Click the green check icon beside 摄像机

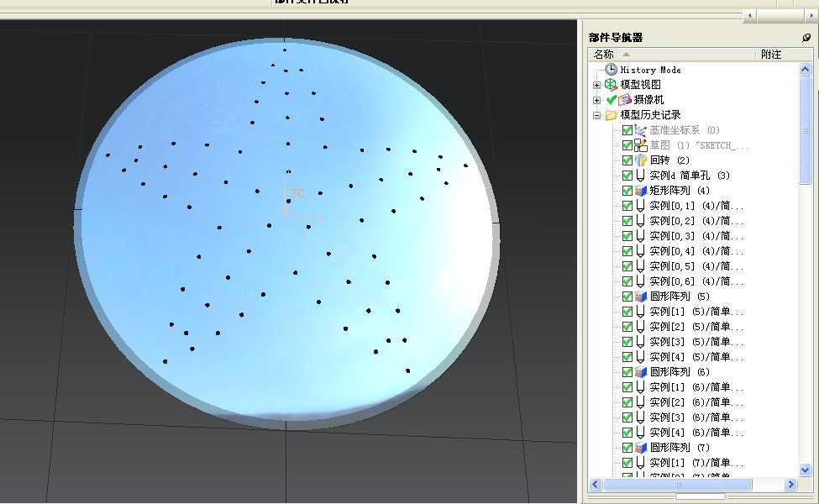tap(612, 99)
